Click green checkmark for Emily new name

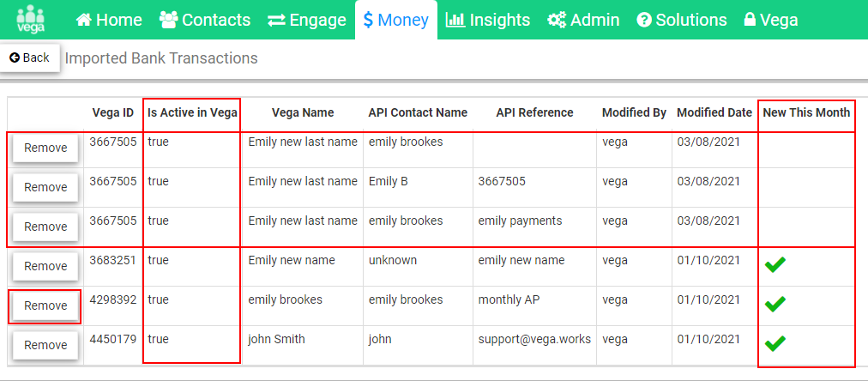775,265
